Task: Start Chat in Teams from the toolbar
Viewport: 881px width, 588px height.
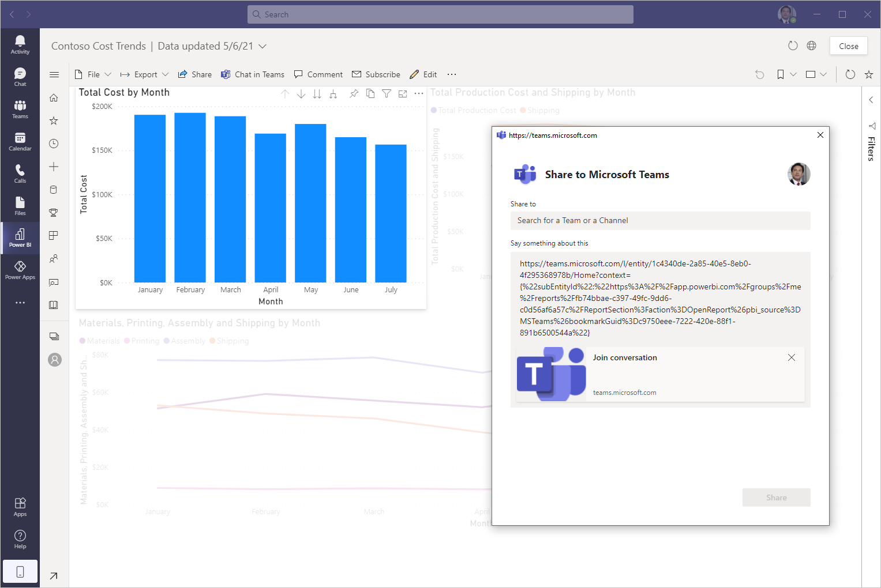Action: pos(253,74)
